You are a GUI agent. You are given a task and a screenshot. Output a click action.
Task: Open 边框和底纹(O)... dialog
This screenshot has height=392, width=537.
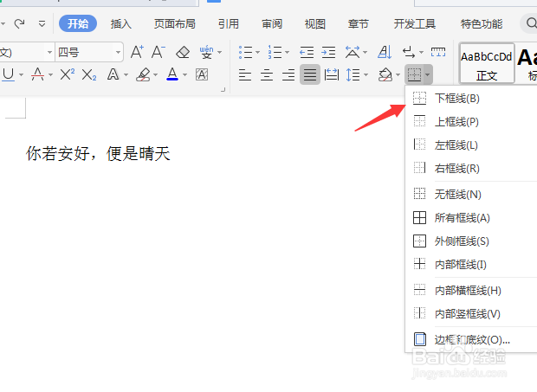(471, 340)
